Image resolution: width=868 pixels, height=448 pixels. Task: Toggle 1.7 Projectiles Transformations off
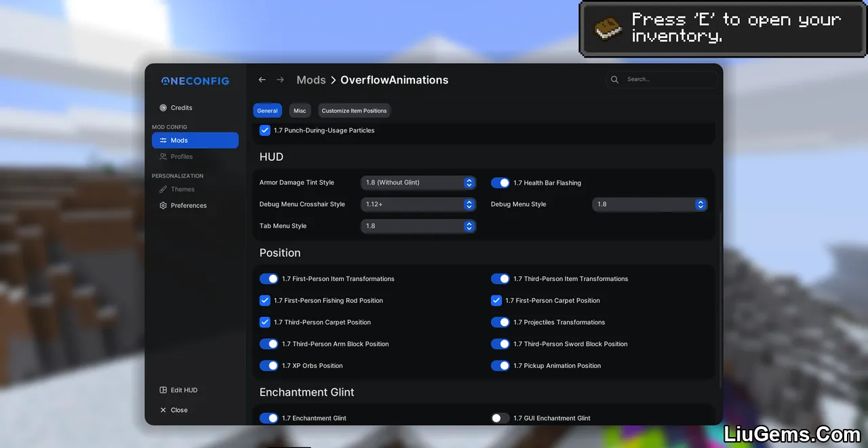500,322
